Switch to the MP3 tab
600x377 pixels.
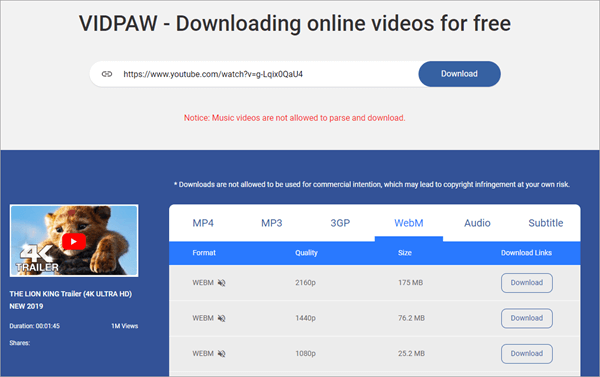272,223
